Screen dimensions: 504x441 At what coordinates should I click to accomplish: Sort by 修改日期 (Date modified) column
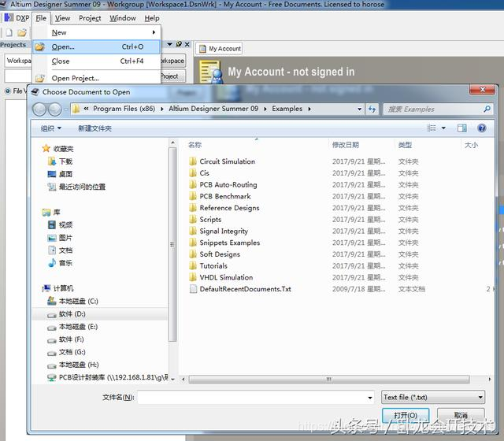tap(346, 145)
